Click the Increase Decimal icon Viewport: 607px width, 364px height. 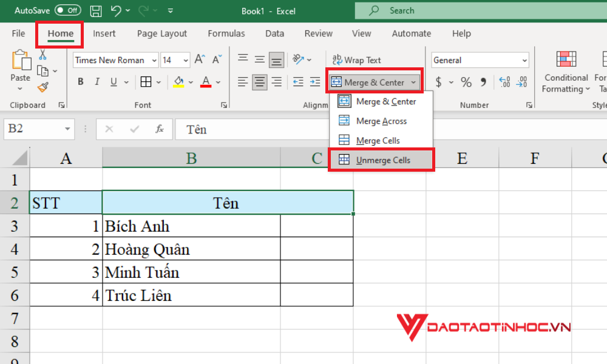pos(504,82)
